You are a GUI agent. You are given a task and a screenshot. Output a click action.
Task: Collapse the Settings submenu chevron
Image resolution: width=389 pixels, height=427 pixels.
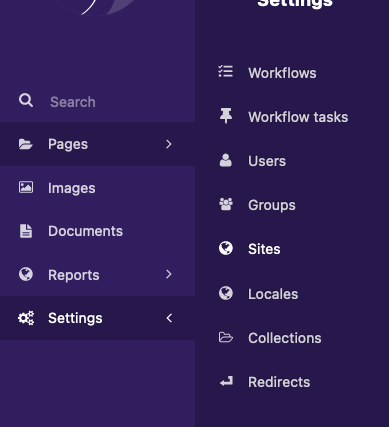point(169,318)
